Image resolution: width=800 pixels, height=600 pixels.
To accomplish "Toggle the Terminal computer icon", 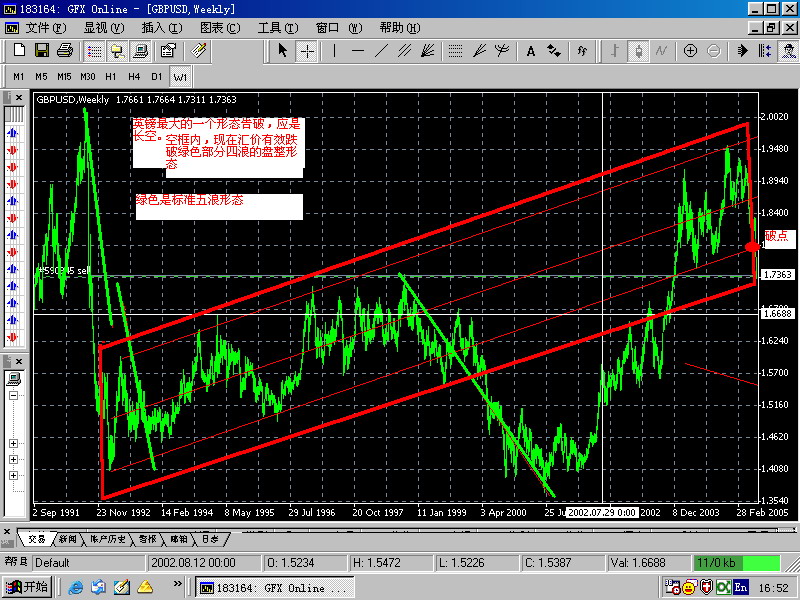I will point(140,51).
